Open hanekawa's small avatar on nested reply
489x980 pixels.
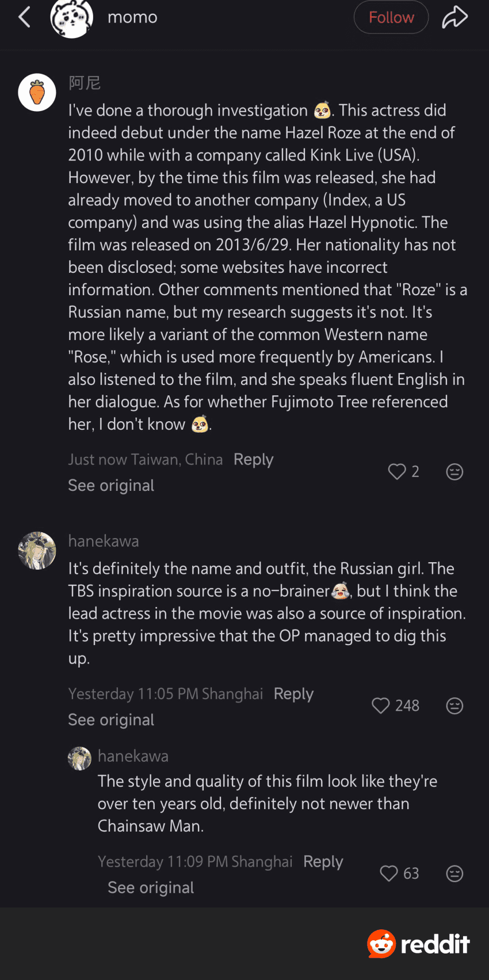click(x=79, y=758)
